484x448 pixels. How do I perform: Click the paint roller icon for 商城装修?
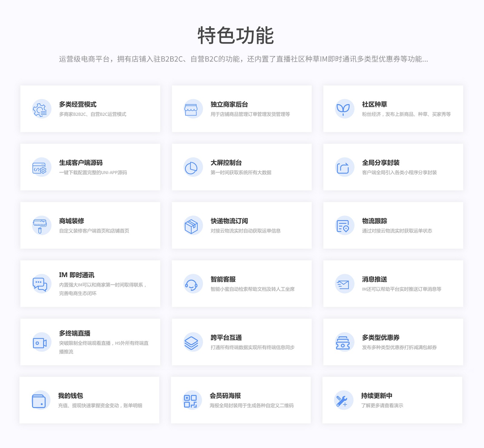[40, 226]
